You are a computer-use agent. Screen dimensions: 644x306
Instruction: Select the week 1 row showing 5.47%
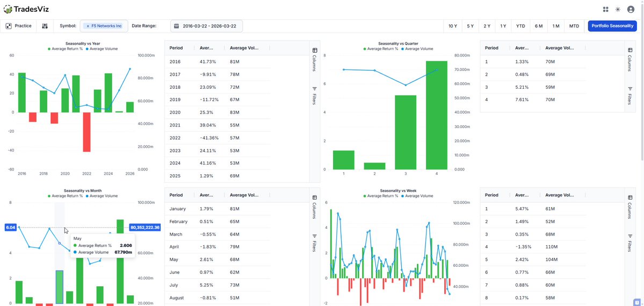coord(533,209)
